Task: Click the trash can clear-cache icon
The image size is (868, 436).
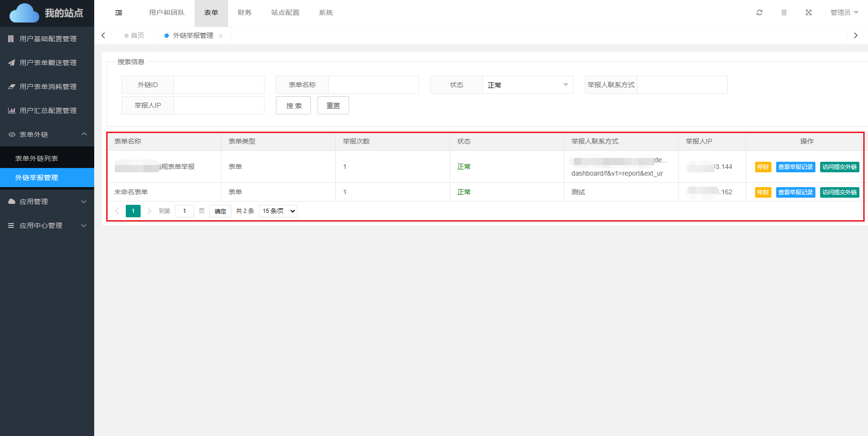Action: [784, 12]
